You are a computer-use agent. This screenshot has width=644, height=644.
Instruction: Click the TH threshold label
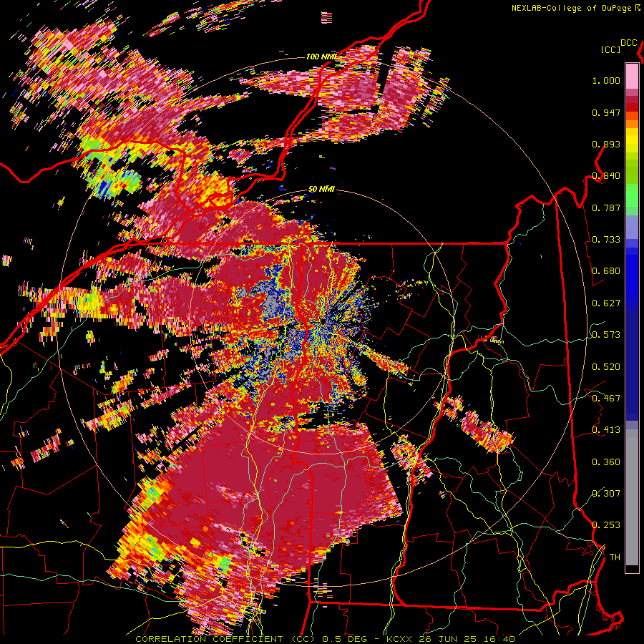pos(615,557)
